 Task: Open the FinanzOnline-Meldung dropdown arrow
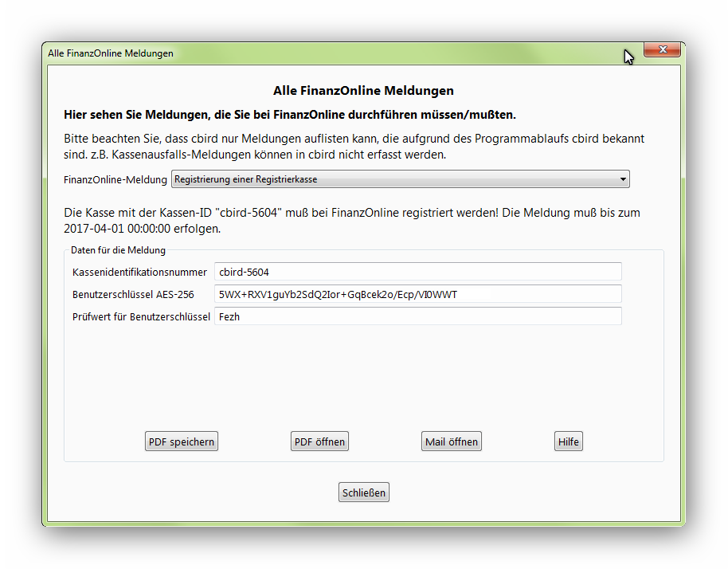pyautogui.click(x=622, y=179)
